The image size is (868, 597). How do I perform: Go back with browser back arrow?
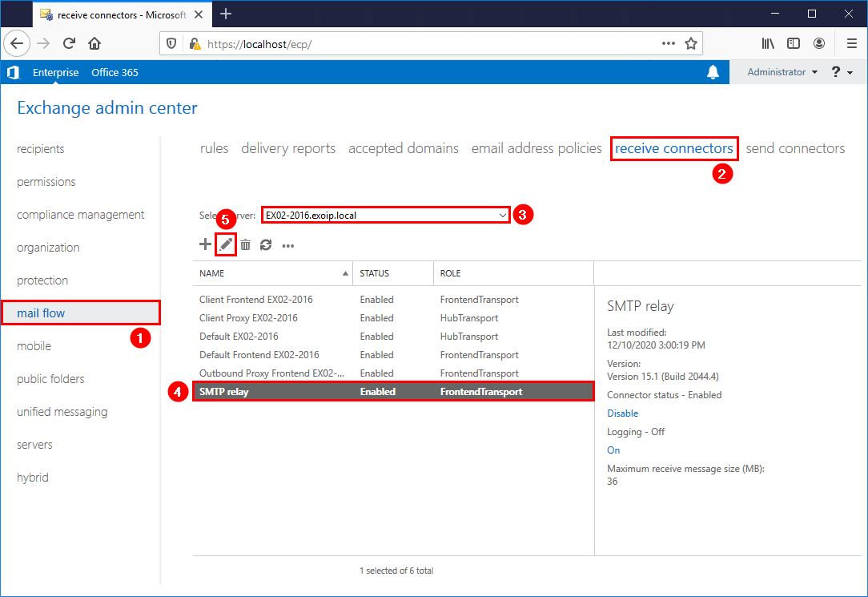[17, 43]
